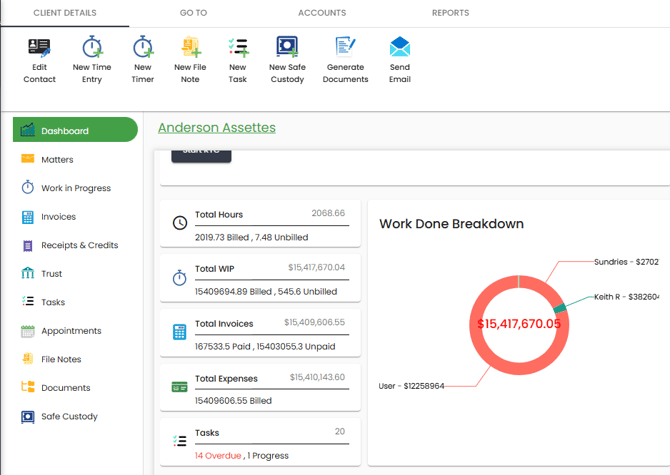Switch to the Accounts tab
670x475 pixels.
322,13
